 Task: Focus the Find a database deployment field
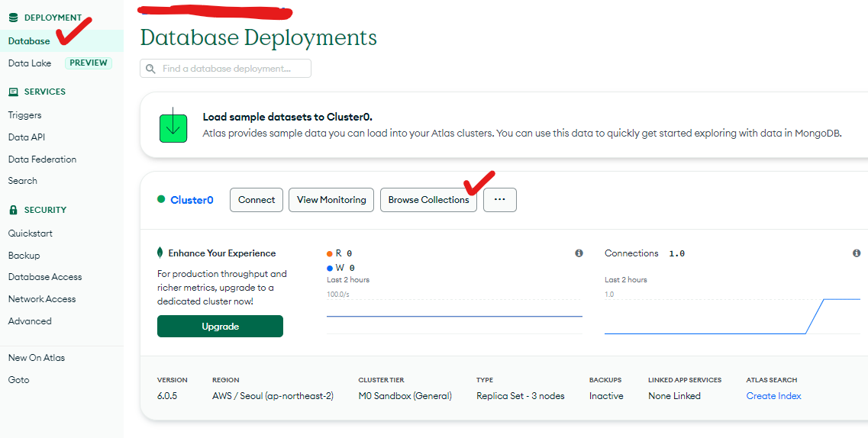click(225, 69)
